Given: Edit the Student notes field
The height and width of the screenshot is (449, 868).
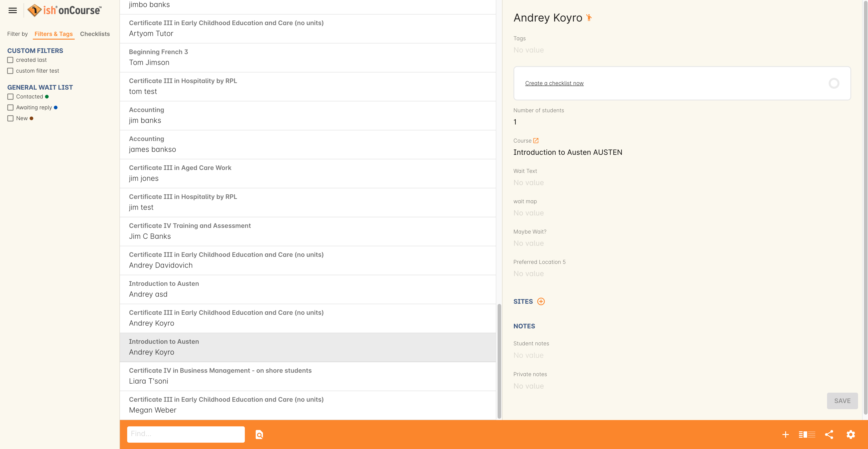Looking at the screenshot, I should coord(528,355).
